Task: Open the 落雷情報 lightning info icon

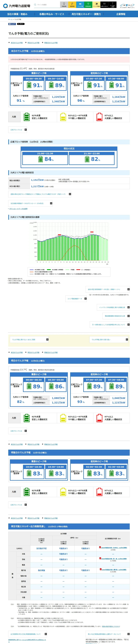Action: [72, 5]
